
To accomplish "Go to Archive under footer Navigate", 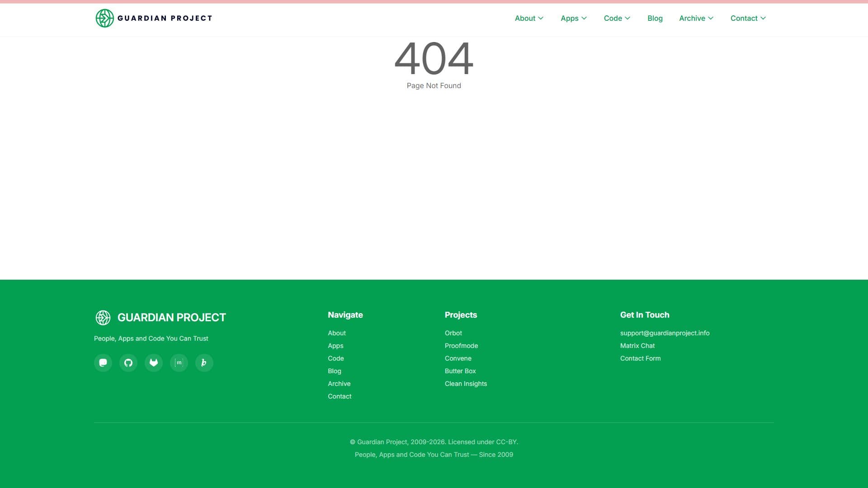I will tap(339, 384).
